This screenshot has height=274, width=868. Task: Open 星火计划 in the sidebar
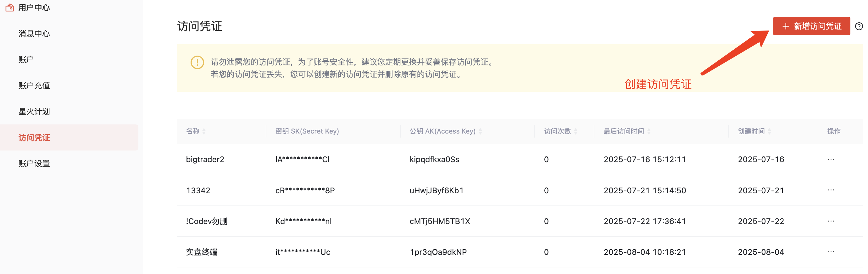pos(34,112)
